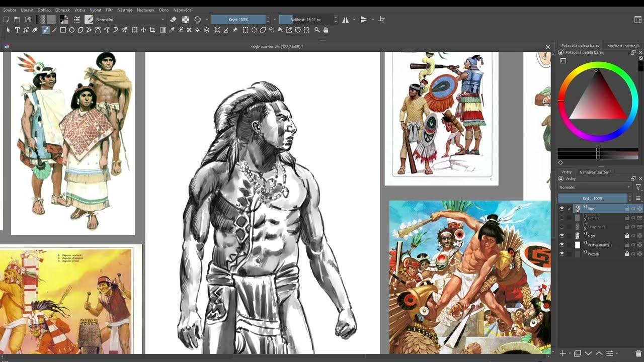Expand the sketch group layer

point(585,220)
